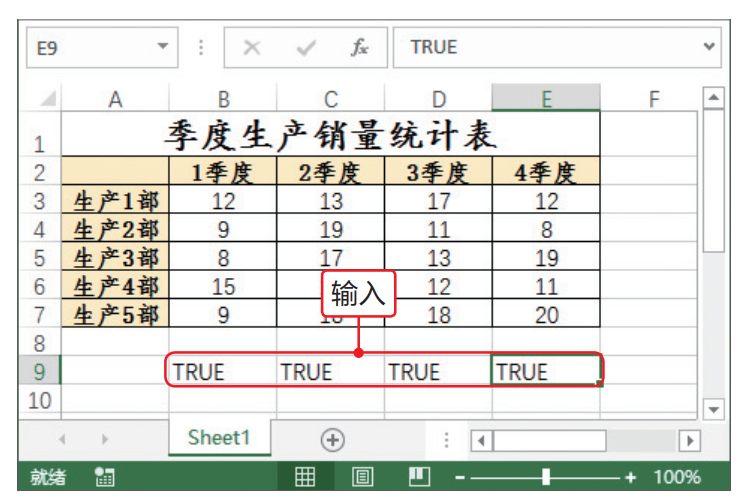Click previous sheet navigation arrow

tap(62, 439)
